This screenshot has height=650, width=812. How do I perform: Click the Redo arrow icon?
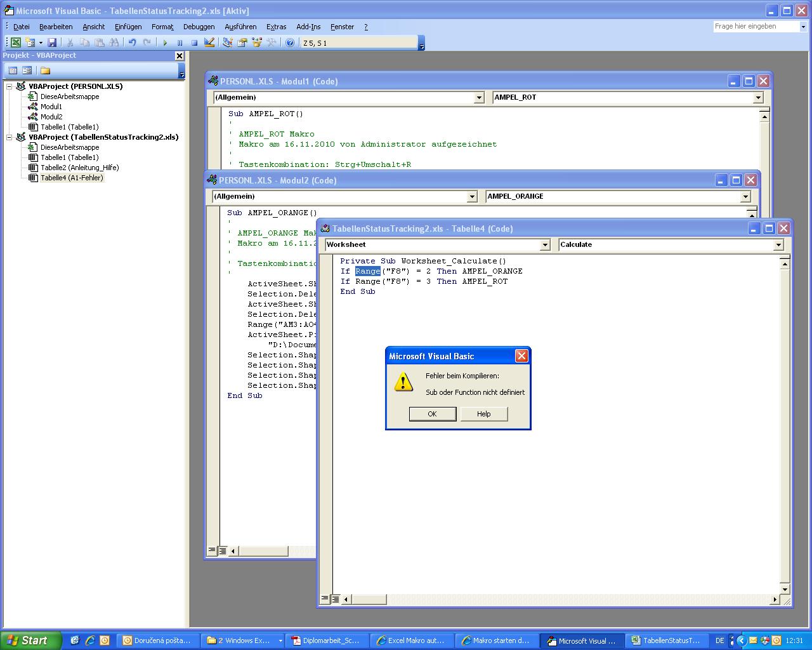(147, 43)
